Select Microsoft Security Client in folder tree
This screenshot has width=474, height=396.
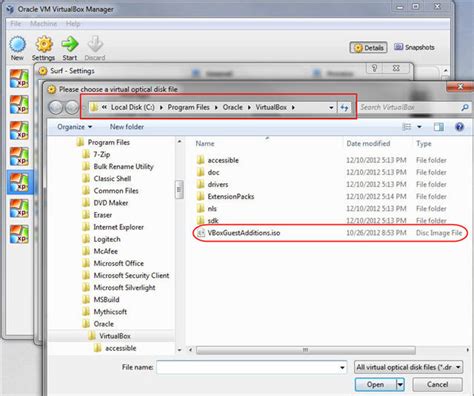click(131, 275)
